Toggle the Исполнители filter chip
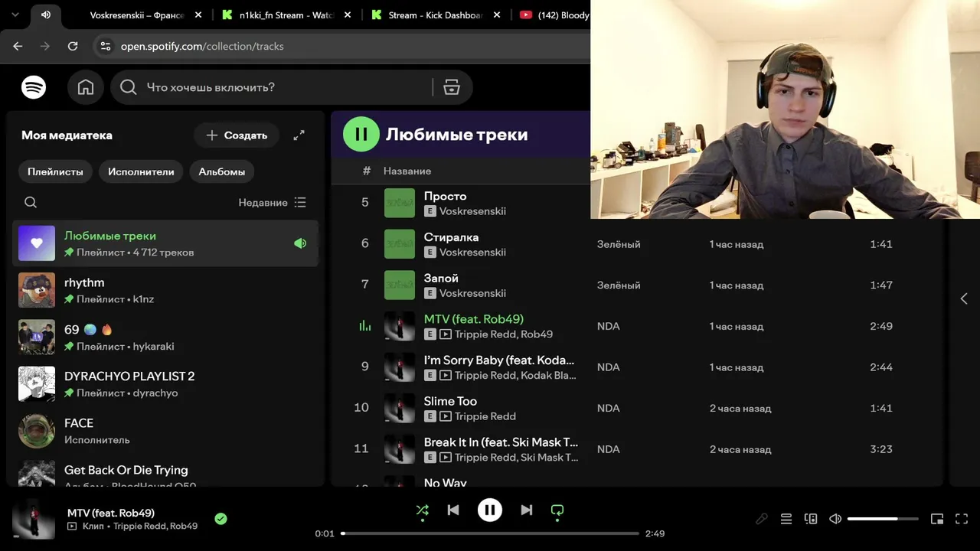The height and width of the screenshot is (551, 980). (x=141, y=171)
